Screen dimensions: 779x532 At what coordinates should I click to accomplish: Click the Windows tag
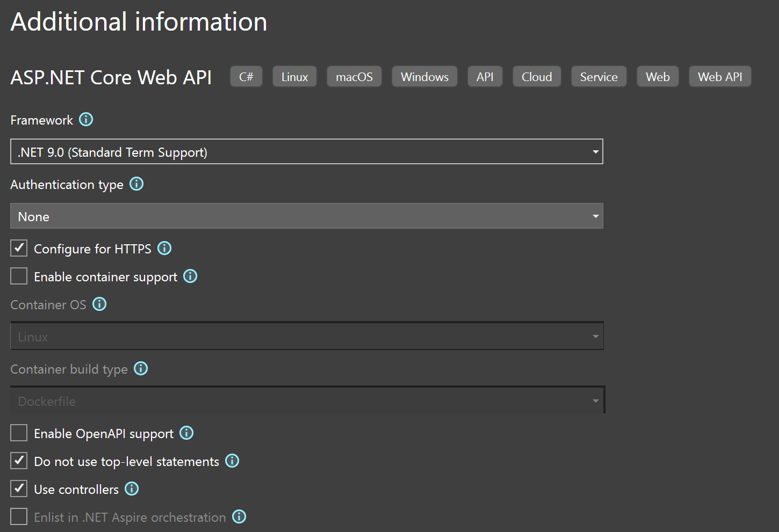[424, 77]
